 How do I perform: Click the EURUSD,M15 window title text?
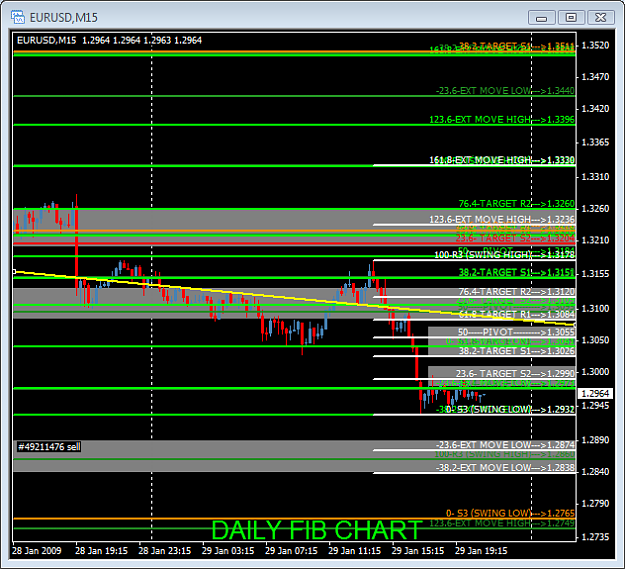63,18
